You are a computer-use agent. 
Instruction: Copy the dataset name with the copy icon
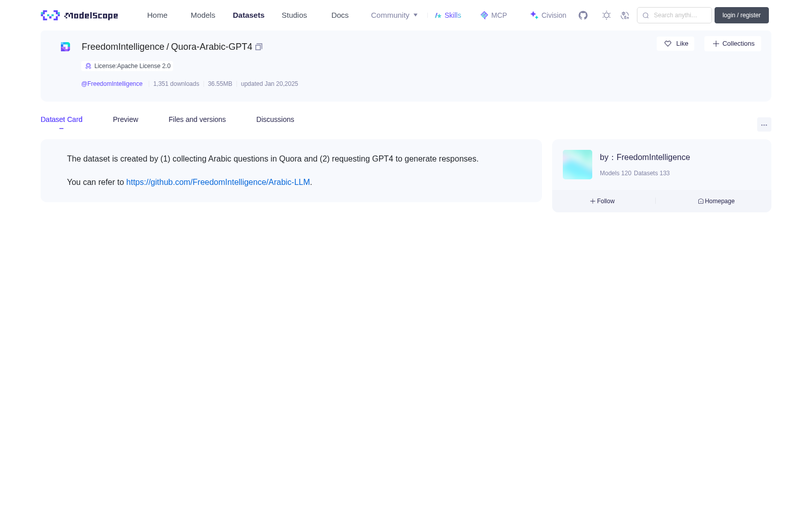pos(259,47)
